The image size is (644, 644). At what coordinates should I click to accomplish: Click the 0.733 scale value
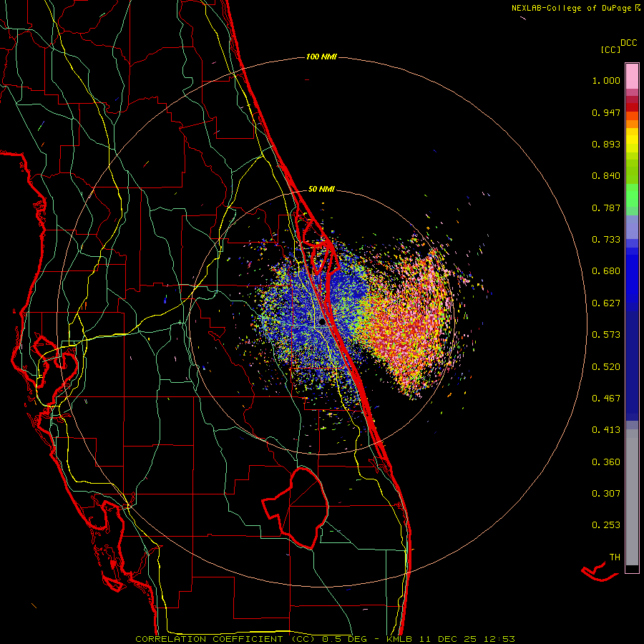[x=606, y=240]
